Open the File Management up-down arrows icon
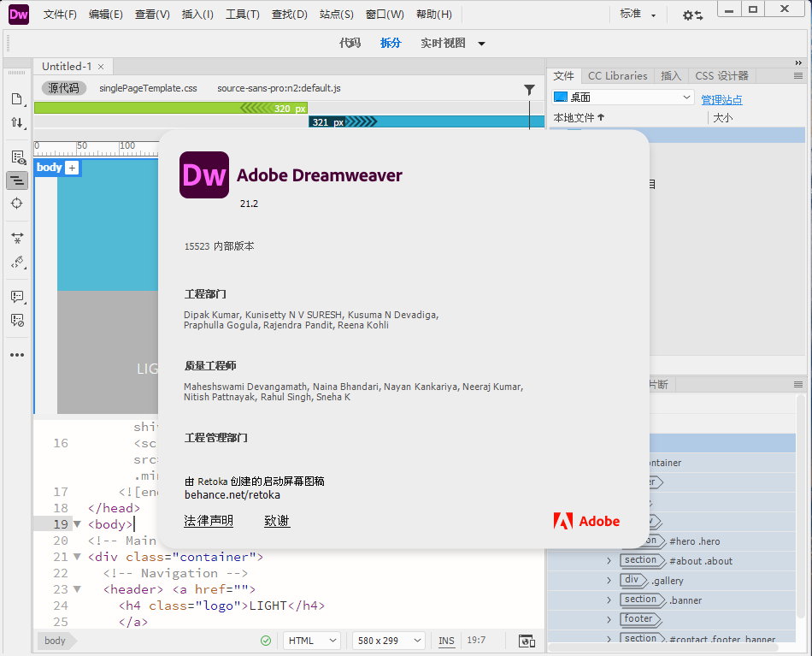The height and width of the screenshot is (656, 812). (17, 123)
